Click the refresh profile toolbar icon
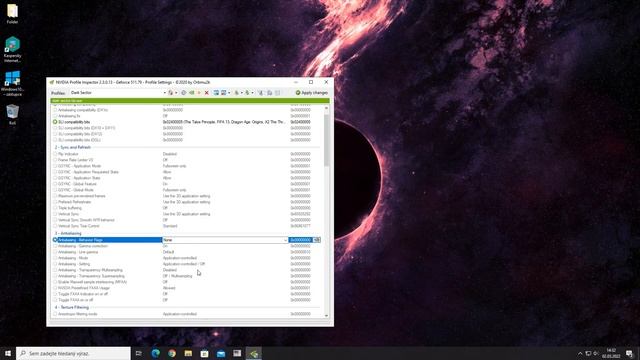The width and height of the screenshot is (640, 360). [183, 93]
